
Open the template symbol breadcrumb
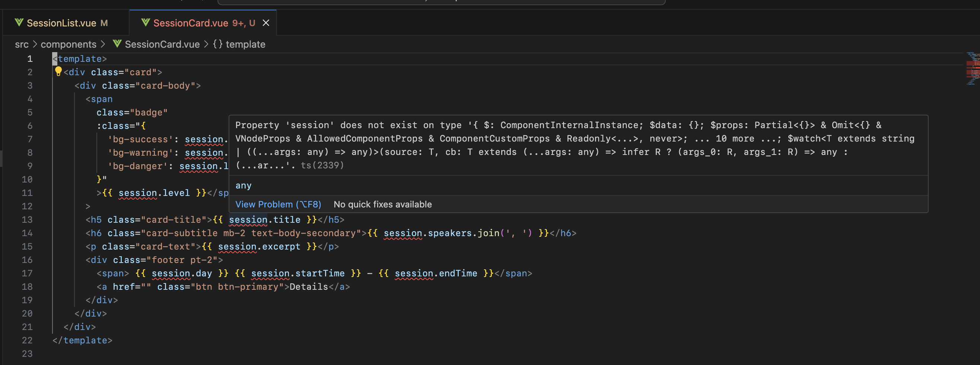pyautogui.click(x=245, y=44)
